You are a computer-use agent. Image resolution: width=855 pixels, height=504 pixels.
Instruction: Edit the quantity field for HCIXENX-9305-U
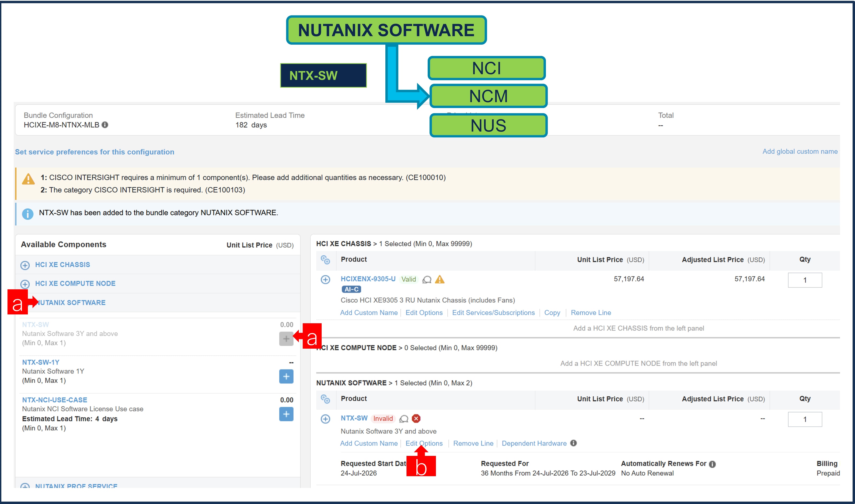805,280
